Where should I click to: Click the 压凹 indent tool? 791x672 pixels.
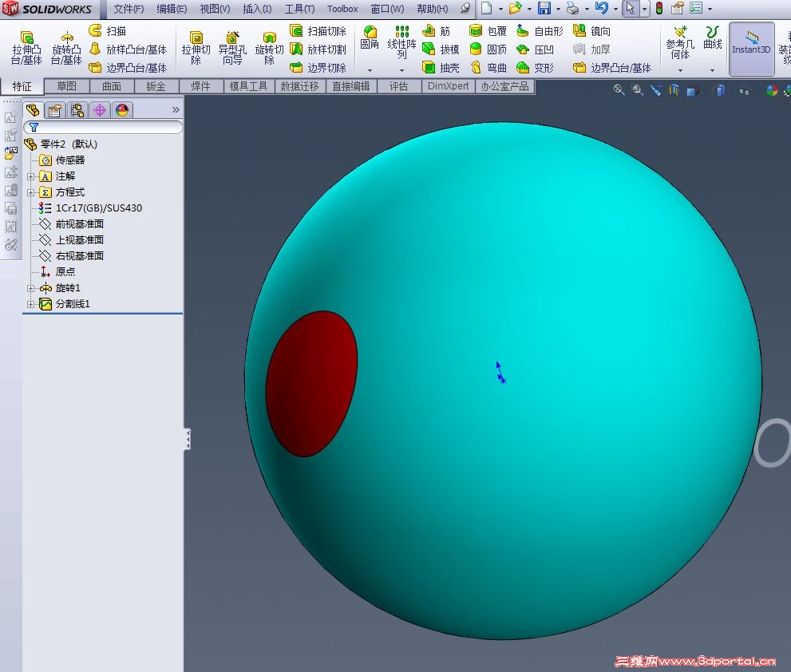pos(536,49)
